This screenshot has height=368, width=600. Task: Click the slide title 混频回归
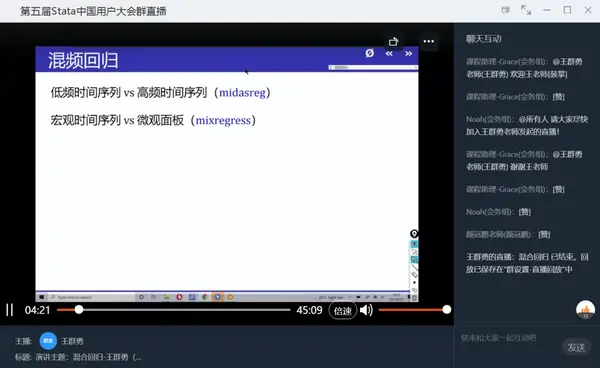(x=83, y=60)
